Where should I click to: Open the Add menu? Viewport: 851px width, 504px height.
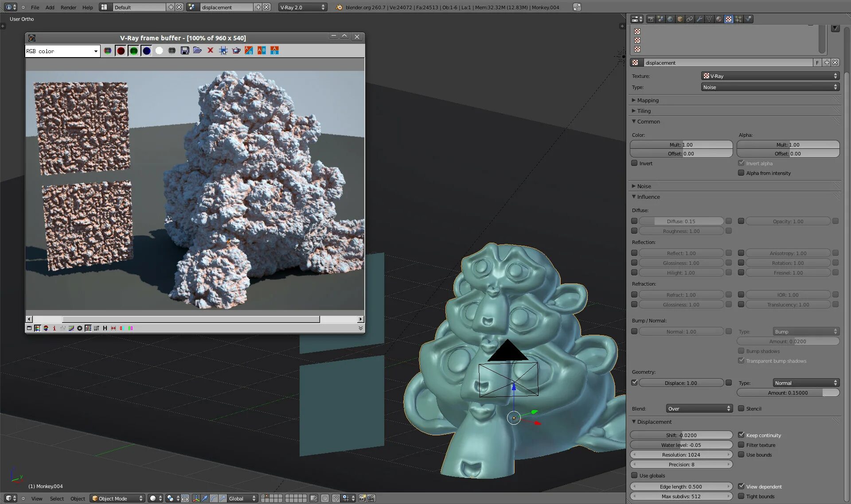pos(50,8)
